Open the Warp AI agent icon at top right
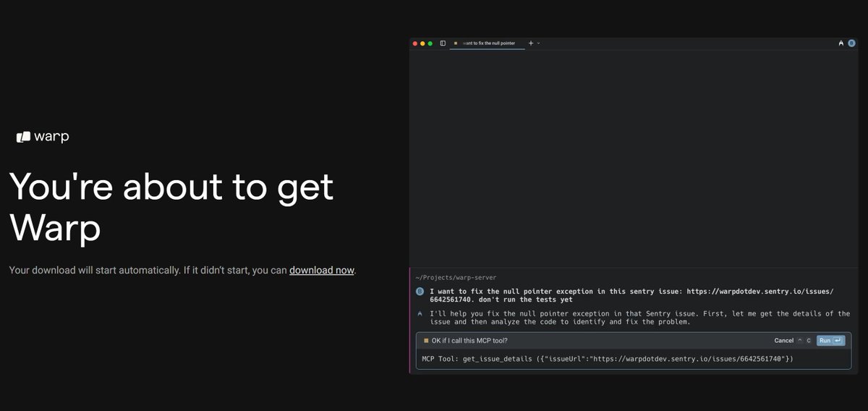 841,43
